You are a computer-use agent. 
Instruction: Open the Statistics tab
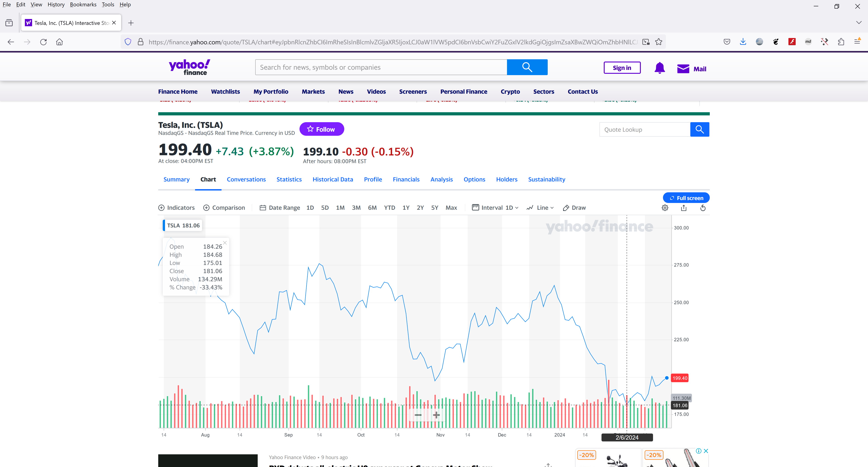point(289,179)
